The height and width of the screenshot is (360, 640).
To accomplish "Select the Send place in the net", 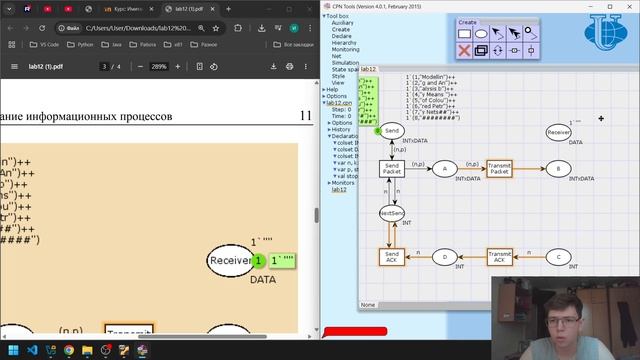I will point(392,131).
